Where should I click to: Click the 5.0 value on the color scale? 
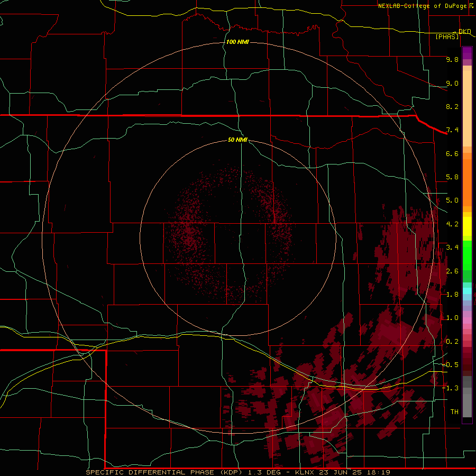(x=452, y=200)
